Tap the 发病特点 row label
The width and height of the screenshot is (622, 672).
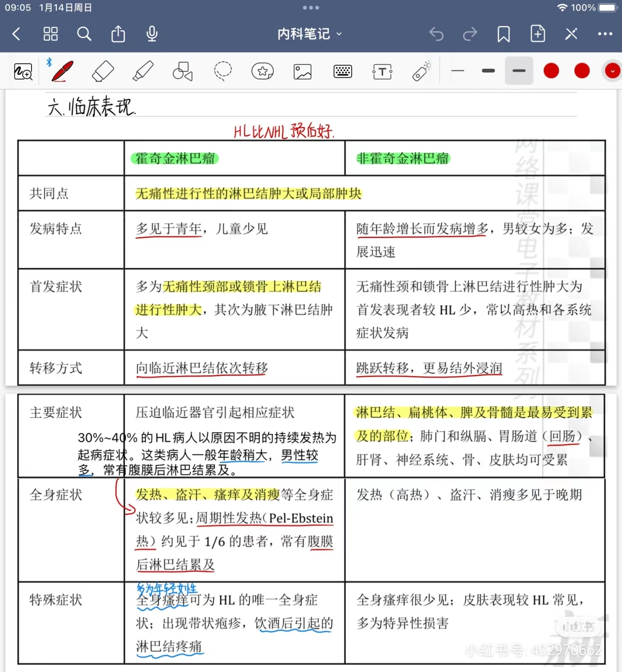tap(56, 228)
